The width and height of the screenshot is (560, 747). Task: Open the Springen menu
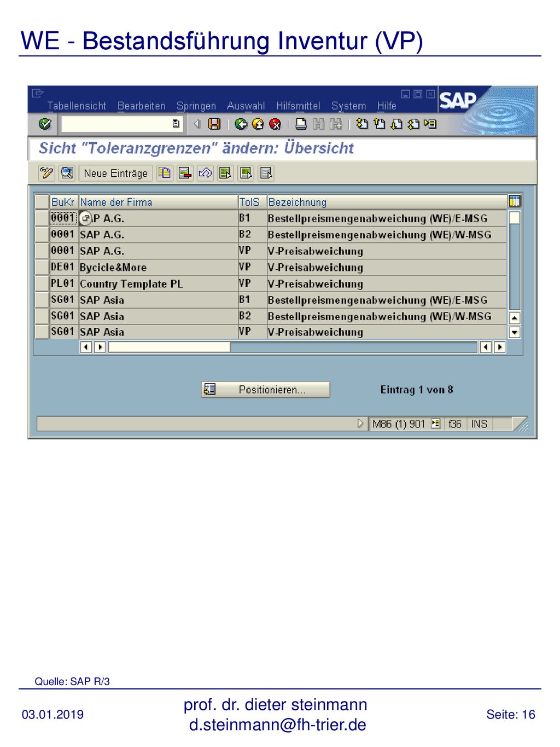(x=196, y=106)
